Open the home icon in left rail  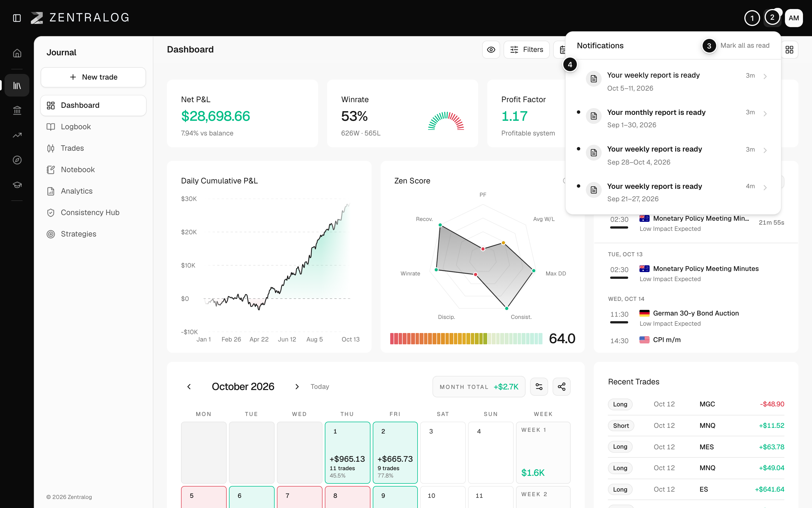pyautogui.click(x=17, y=53)
